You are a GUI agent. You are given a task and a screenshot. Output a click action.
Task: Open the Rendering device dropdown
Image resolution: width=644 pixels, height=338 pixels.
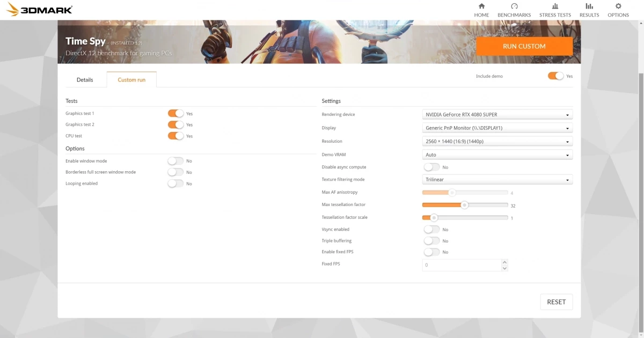(x=497, y=114)
